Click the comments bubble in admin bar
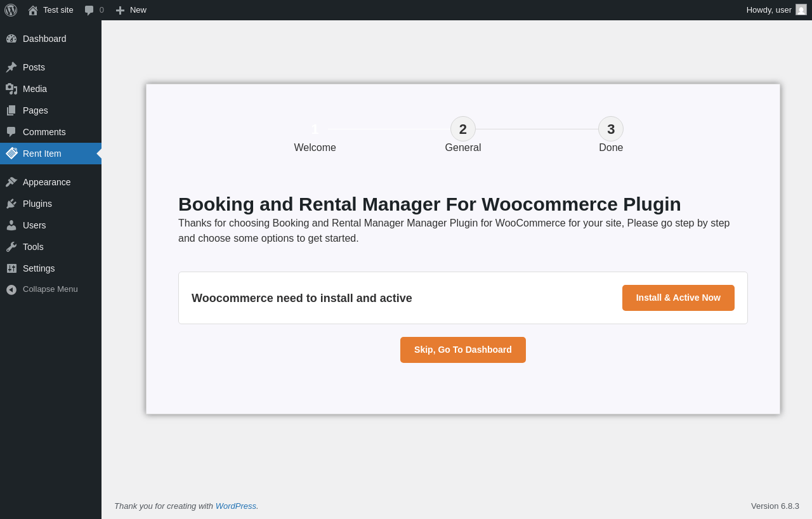 tap(89, 10)
